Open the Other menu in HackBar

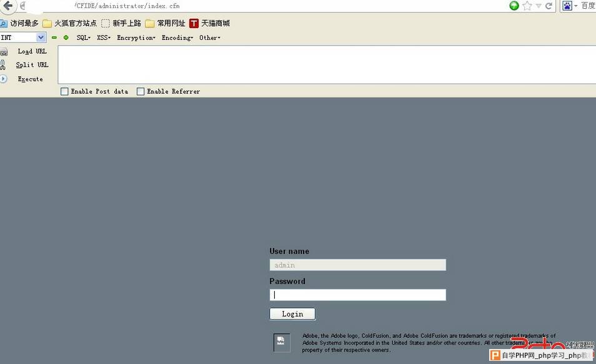pyautogui.click(x=209, y=37)
